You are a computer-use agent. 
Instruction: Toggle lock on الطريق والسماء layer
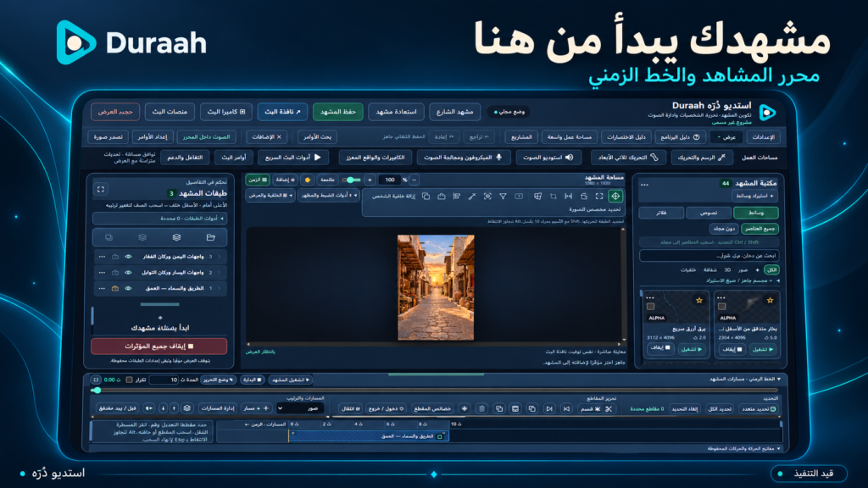click(115, 288)
